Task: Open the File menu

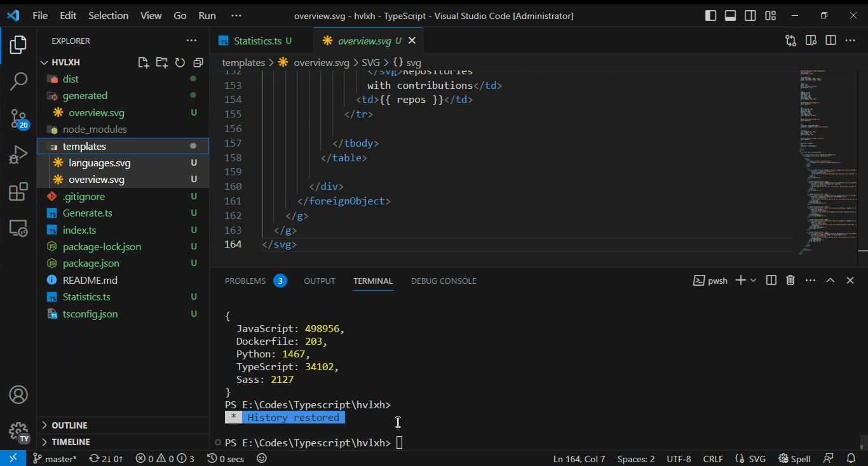Action: tap(40, 16)
